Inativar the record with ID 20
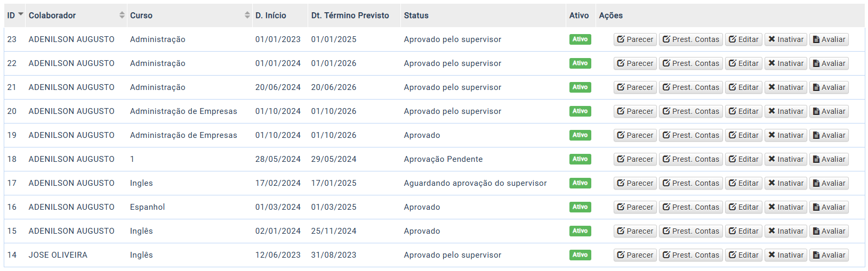 tap(785, 111)
